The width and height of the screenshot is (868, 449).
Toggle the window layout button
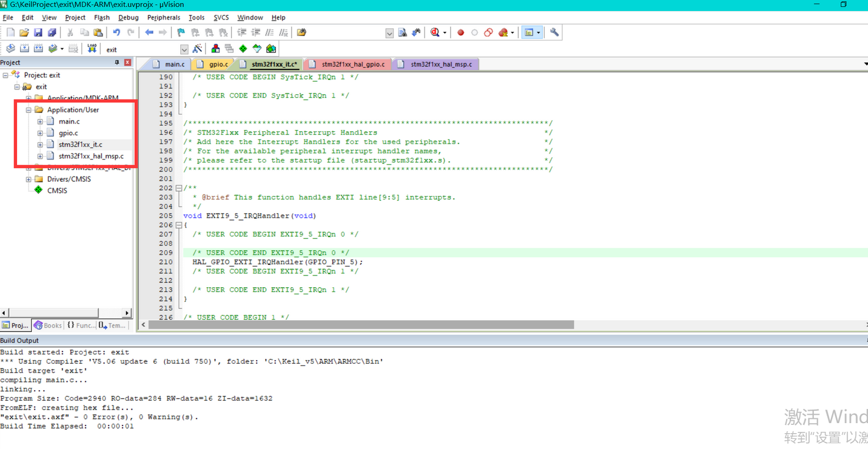point(529,33)
